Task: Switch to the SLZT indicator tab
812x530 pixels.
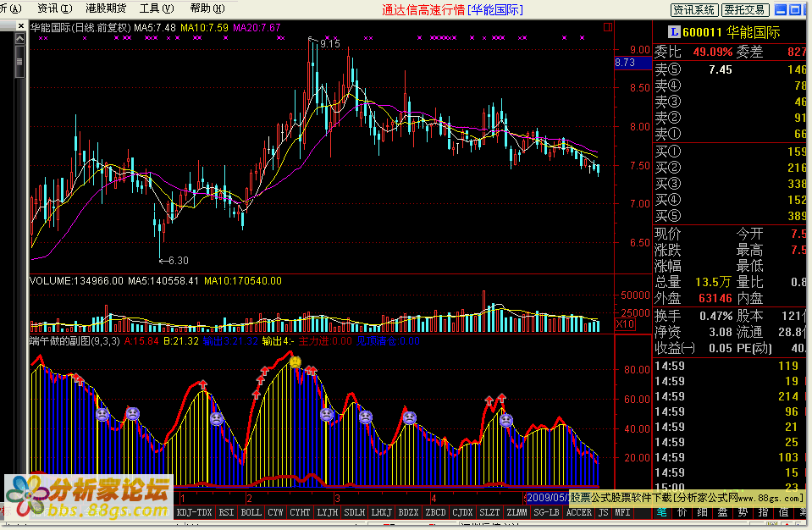Action: tap(489, 512)
